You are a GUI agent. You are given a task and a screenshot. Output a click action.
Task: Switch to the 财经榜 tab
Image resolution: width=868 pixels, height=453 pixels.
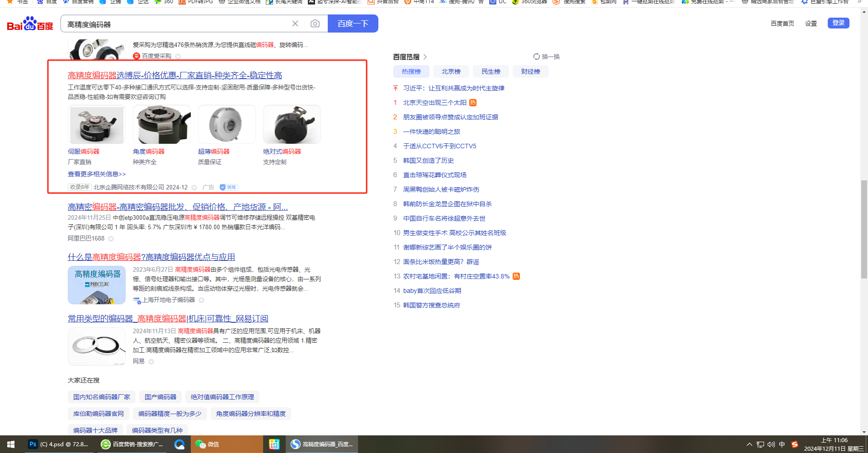coord(531,71)
